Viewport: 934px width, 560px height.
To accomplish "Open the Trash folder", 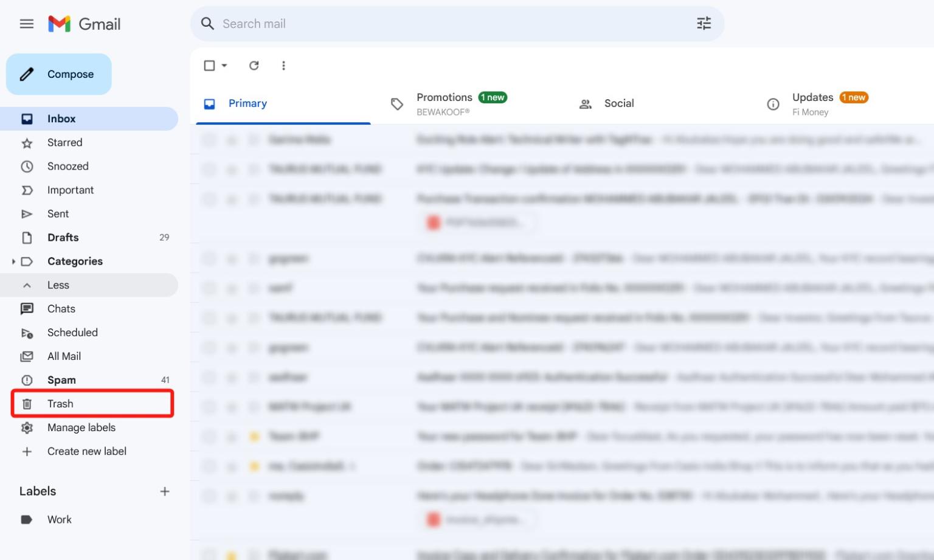I will (60, 403).
